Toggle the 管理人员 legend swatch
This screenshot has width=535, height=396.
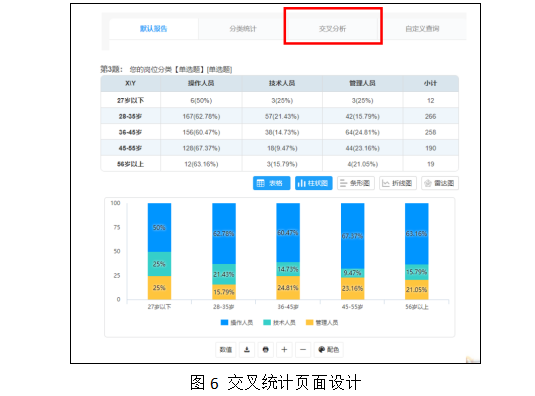[309, 322]
